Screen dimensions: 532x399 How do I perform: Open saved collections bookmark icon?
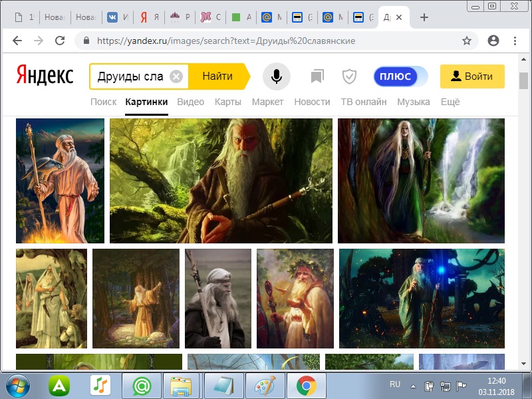[317, 76]
